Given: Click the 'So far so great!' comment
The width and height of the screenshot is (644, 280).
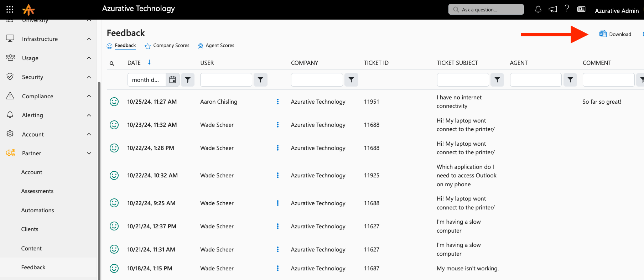Looking at the screenshot, I should 602,102.
